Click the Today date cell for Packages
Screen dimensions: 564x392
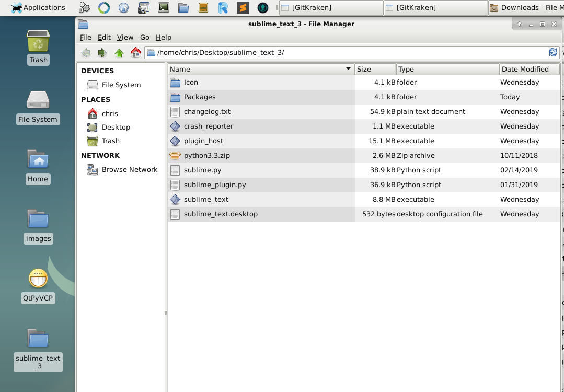[510, 97]
